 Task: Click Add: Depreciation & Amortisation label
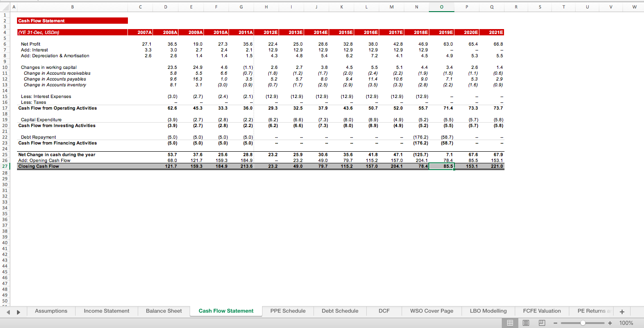[x=55, y=56]
